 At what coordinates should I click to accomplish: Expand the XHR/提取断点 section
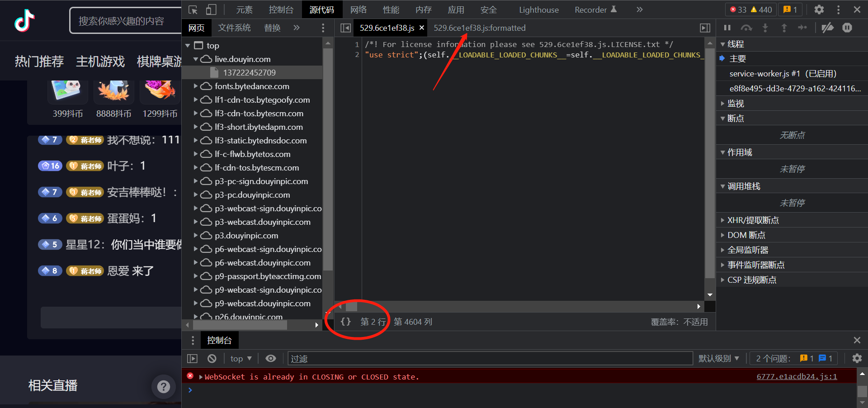pyautogui.click(x=722, y=220)
